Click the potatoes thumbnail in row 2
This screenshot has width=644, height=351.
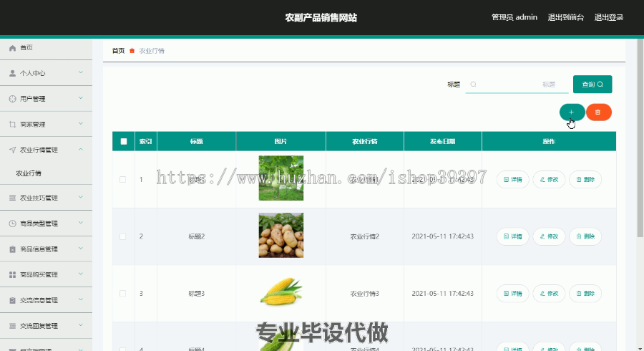coord(281,235)
